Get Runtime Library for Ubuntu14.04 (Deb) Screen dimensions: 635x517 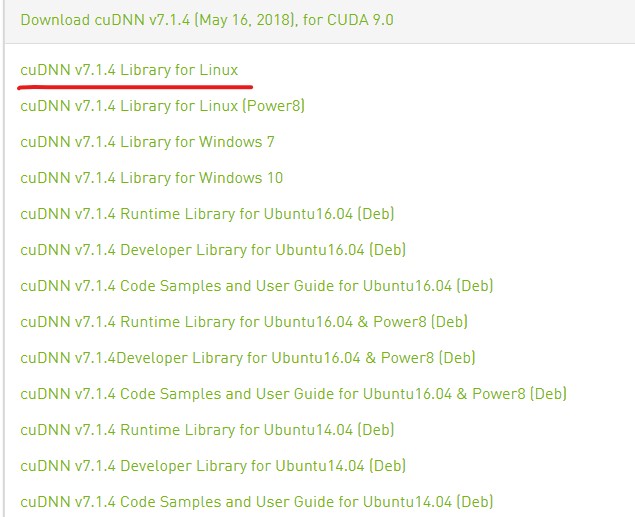[x=207, y=430]
